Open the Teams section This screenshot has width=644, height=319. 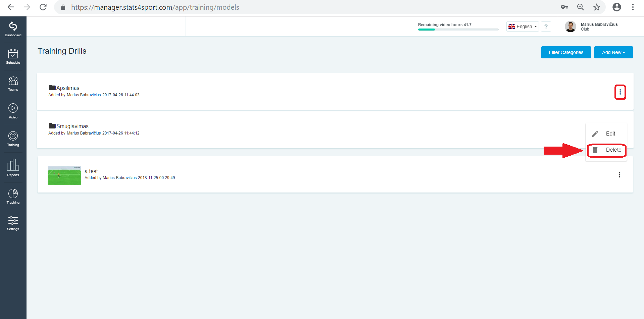[13, 84]
